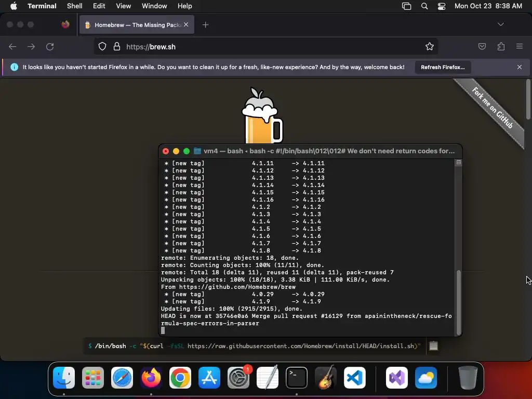Go back in Firefox
Screen dimensions: 532x399
[x=12, y=46]
